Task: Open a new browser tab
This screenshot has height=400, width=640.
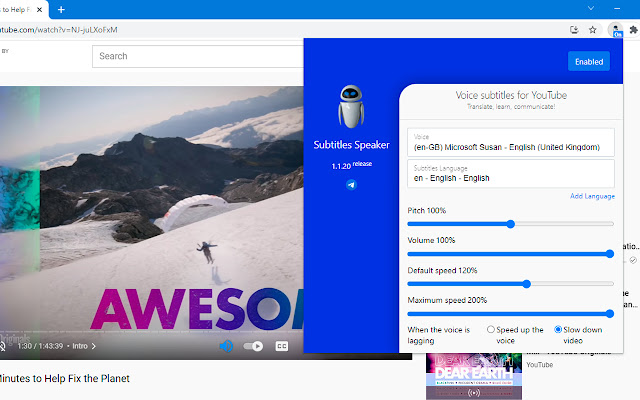Action: coord(61,9)
